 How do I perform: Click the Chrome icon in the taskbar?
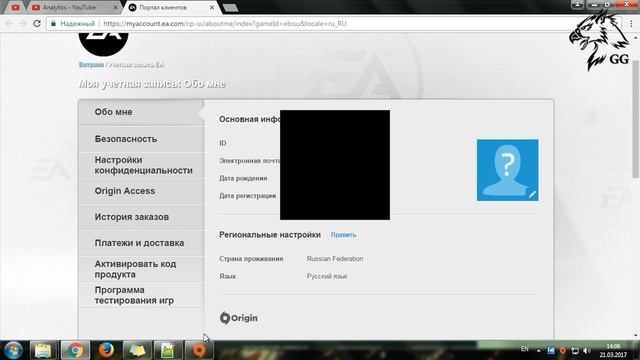pyautogui.click(x=75, y=350)
